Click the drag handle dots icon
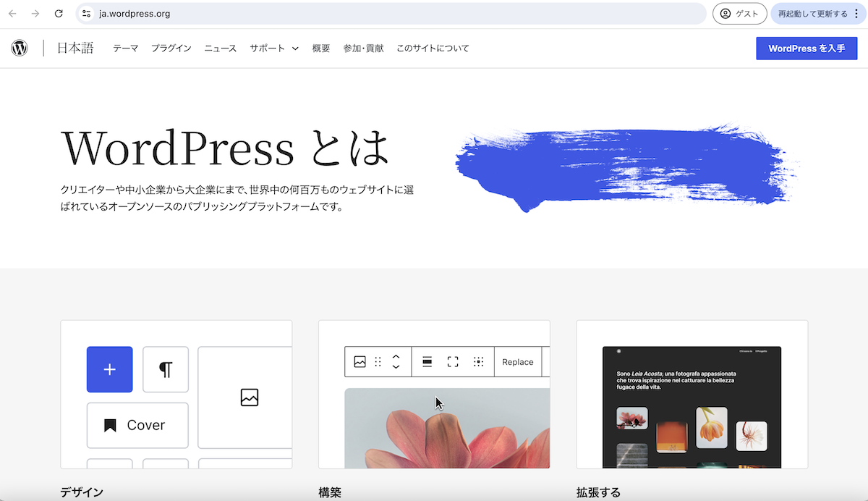868x501 pixels. [378, 362]
